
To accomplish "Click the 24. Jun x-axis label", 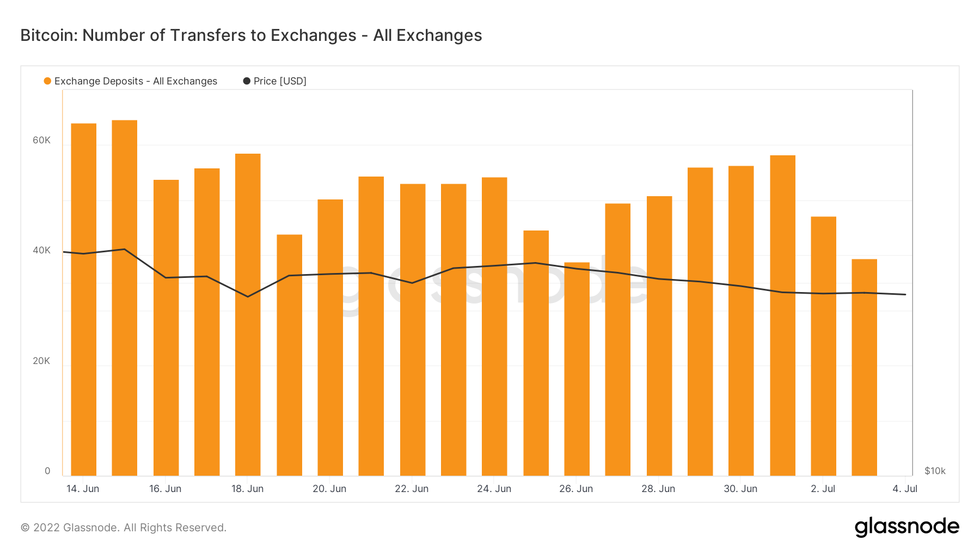I will tap(494, 489).
